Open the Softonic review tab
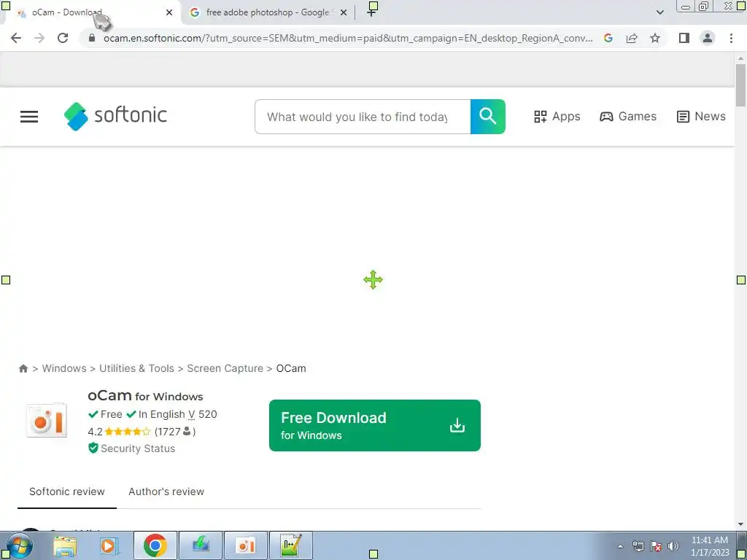The image size is (747, 560). 66,492
